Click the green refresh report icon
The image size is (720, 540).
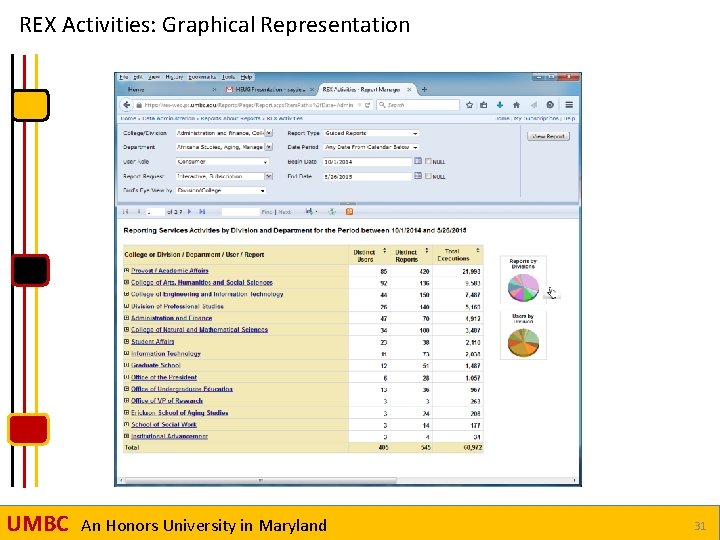pos(332,212)
